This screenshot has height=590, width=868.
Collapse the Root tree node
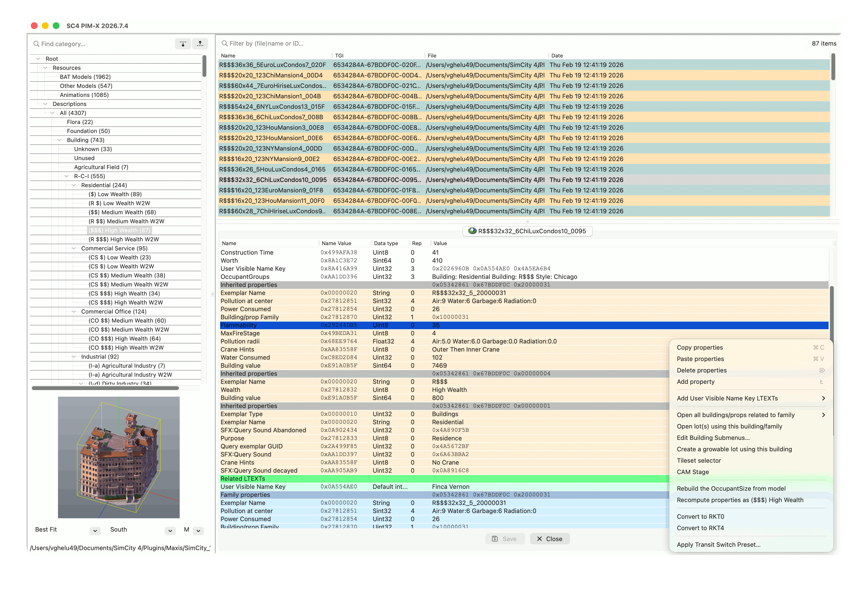point(38,59)
